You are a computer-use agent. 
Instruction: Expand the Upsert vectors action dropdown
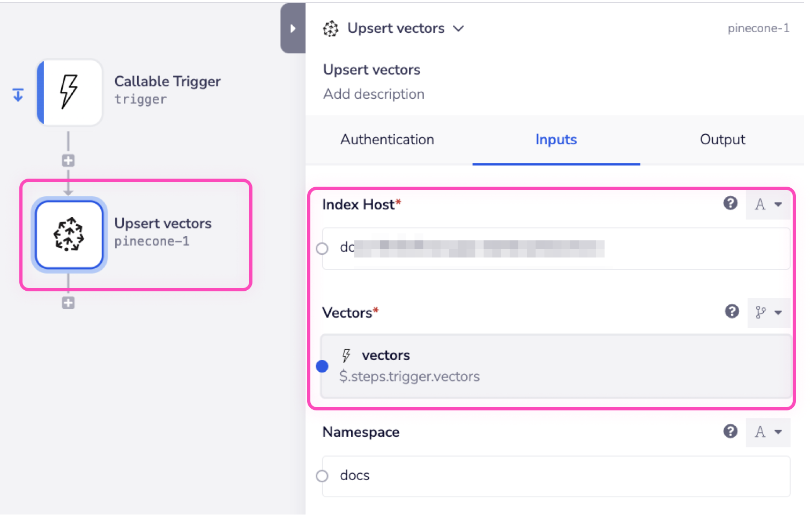pos(458,28)
